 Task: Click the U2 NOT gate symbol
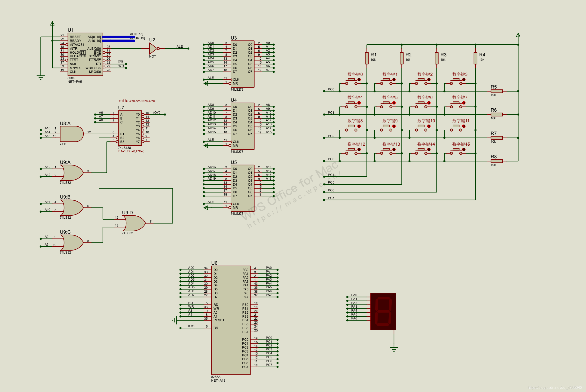[x=153, y=49]
